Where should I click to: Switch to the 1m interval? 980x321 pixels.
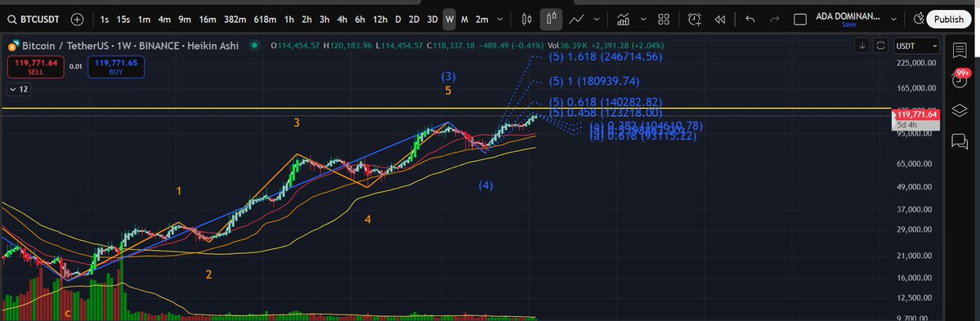[x=145, y=20]
